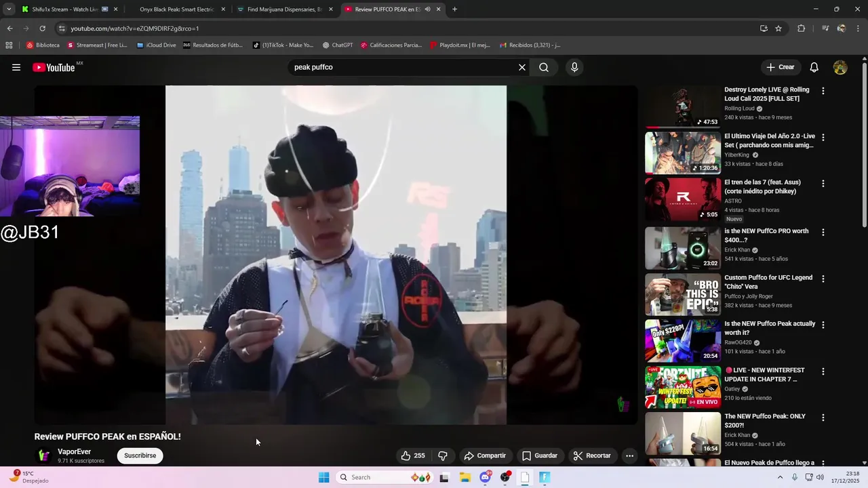Like the video with 255 likes
Viewport: 868px width, 488px height.
[x=413, y=455]
